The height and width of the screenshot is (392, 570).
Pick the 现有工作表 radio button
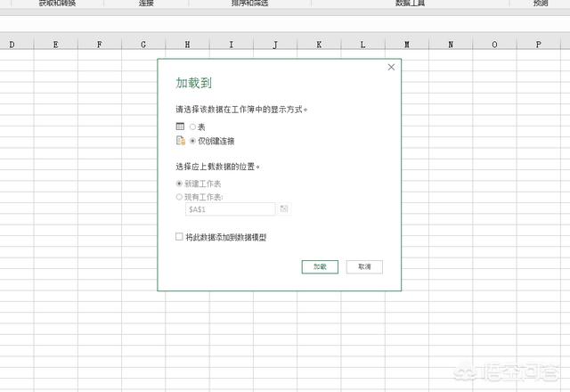tap(180, 196)
